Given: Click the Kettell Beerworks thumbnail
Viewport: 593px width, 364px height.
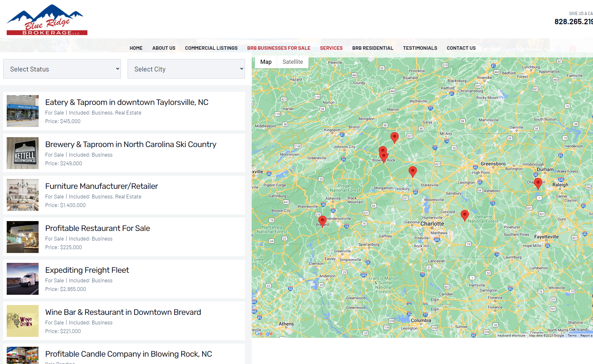Looking at the screenshot, I should click(23, 153).
